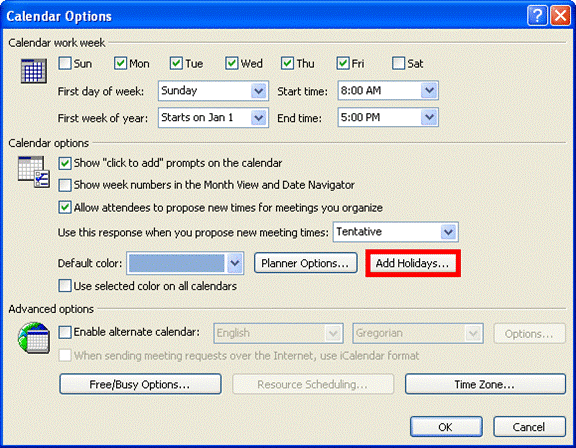Close the Calendar Options dialog
This screenshot has width=576, height=448.
(560, 16)
